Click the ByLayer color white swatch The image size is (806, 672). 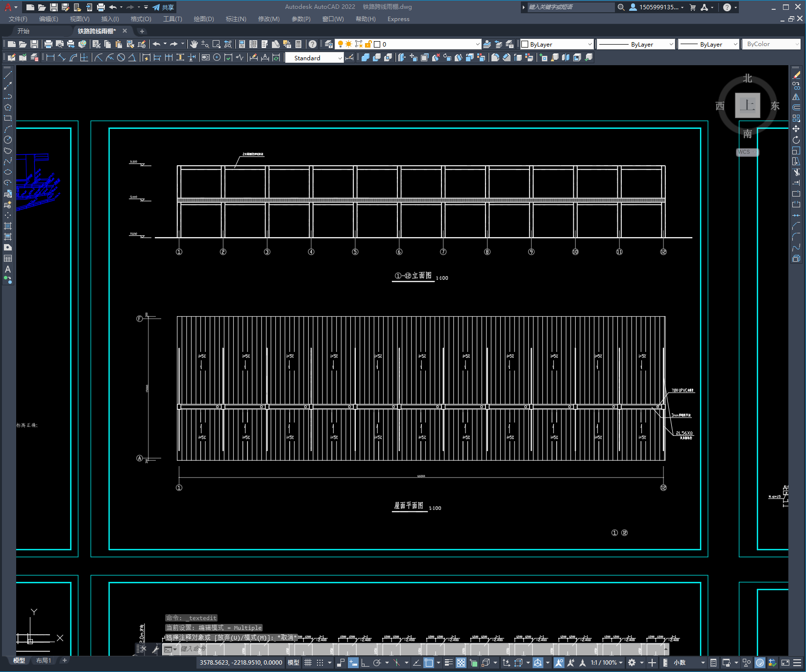(x=525, y=44)
